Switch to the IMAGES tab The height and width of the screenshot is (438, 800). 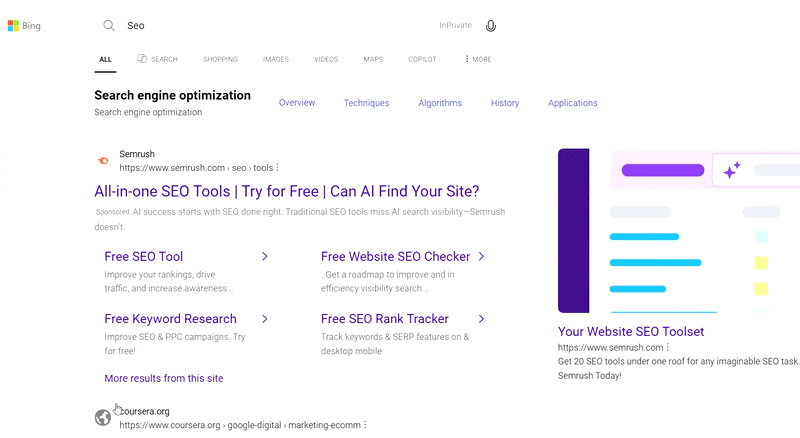coord(276,59)
